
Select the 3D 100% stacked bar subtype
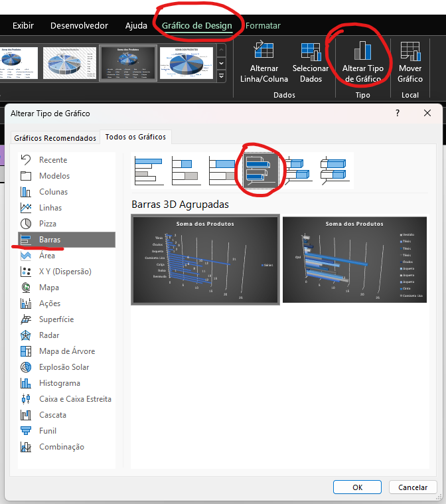coord(334,171)
